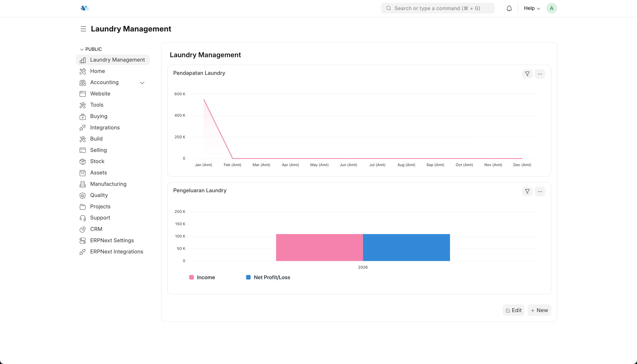This screenshot has width=637, height=364.
Task: Click the blue Net Profit/Loss bar
Action: (x=406, y=248)
